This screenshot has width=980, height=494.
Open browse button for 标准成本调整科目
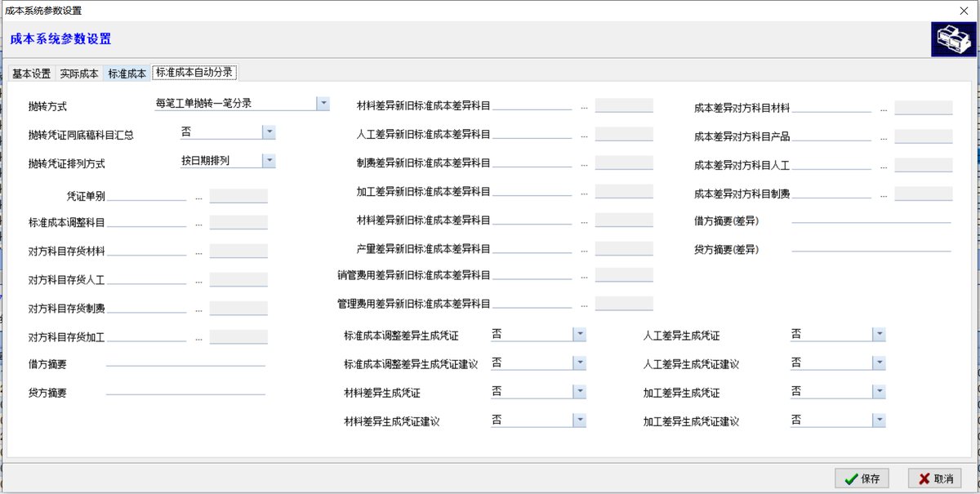pos(198,224)
